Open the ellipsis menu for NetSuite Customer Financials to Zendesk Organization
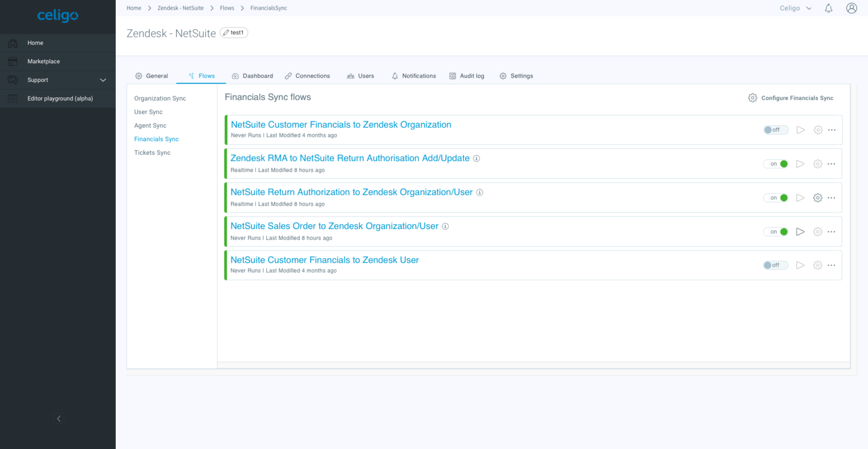The width and height of the screenshot is (868, 449). (831, 129)
